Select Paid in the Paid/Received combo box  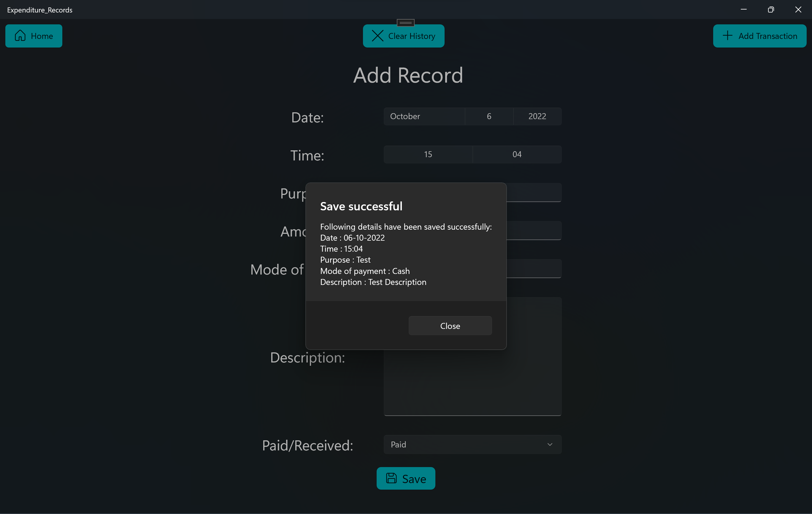click(x=472, y=444)
